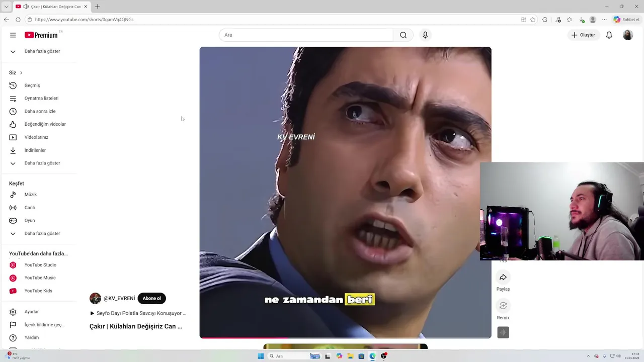
Task: Open the sound icon below Remix
Action: click(503, 332)
